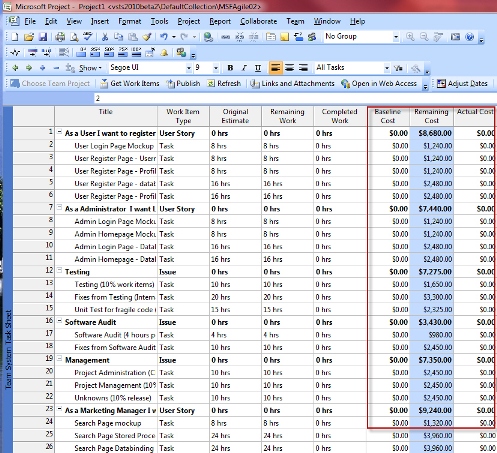Image resolution: width=497 pixels, height=453 pixels.
Task: Click the Zoom Out magnifier icon
Action: point(424,37)
